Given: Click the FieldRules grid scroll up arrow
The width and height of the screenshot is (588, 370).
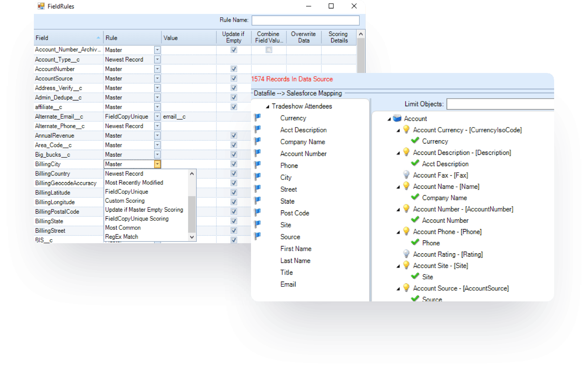Looking at the screenshot, I should (x=361, y=34).
